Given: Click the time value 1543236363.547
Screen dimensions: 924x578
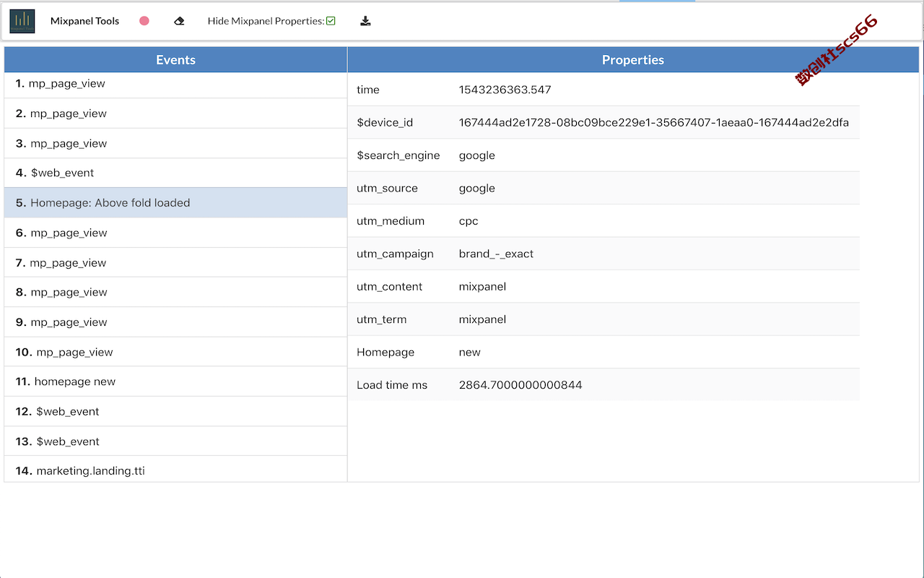Looking at the screenshot, I should point(505,90).
